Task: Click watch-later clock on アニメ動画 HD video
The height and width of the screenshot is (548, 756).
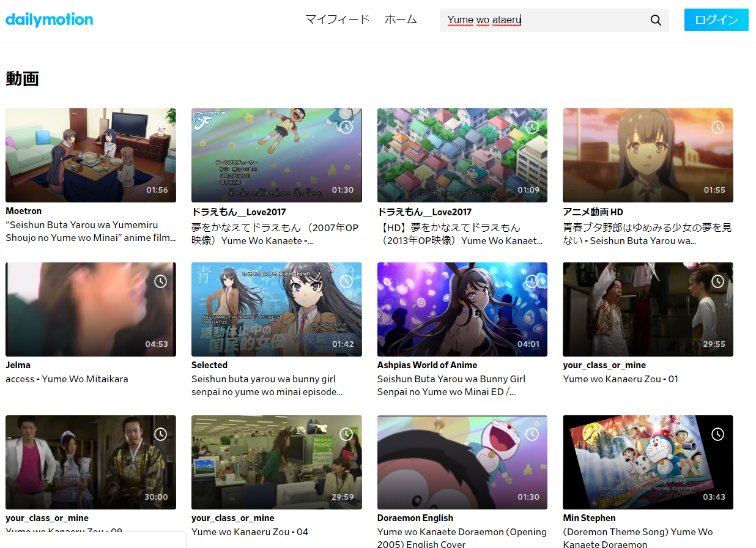Action: 717,127
